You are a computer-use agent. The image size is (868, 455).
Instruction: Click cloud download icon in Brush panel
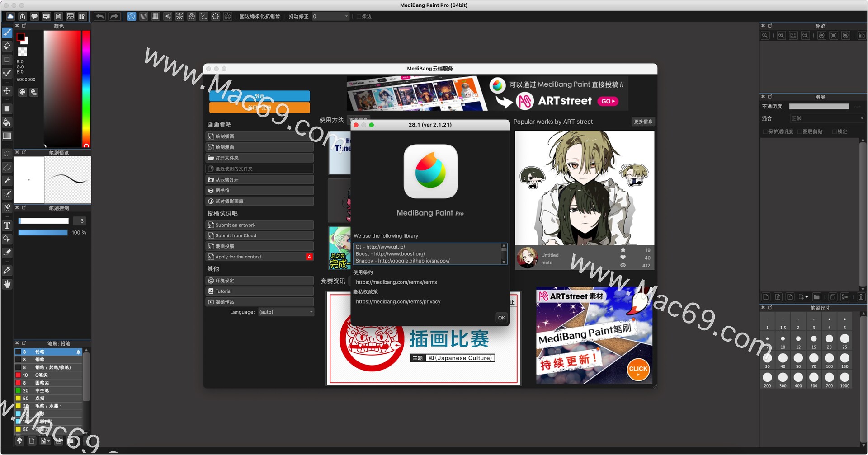[x=19, y=441]
